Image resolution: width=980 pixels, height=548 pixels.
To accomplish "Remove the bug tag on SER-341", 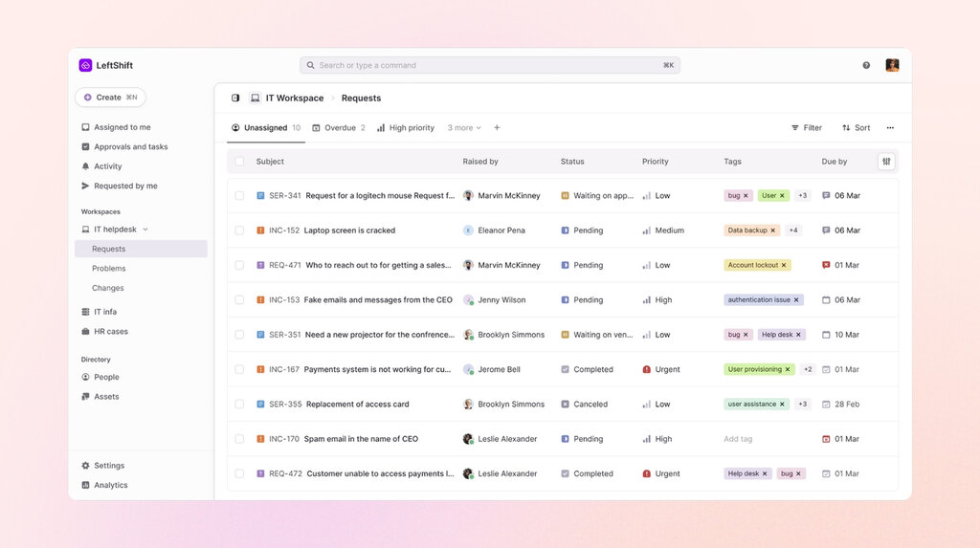I will 746,196.
